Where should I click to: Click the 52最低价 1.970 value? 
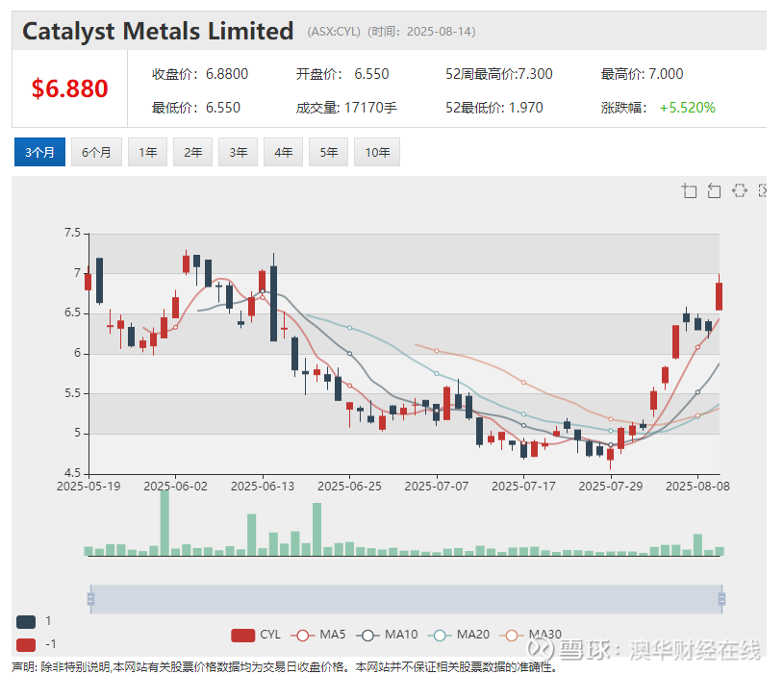[x=526, y=108]
